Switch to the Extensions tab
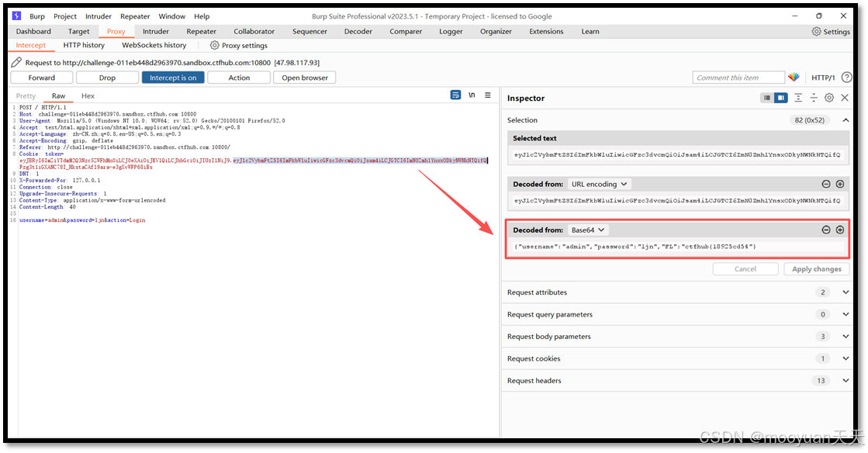 pyautogui.click(x=546, y=32)
